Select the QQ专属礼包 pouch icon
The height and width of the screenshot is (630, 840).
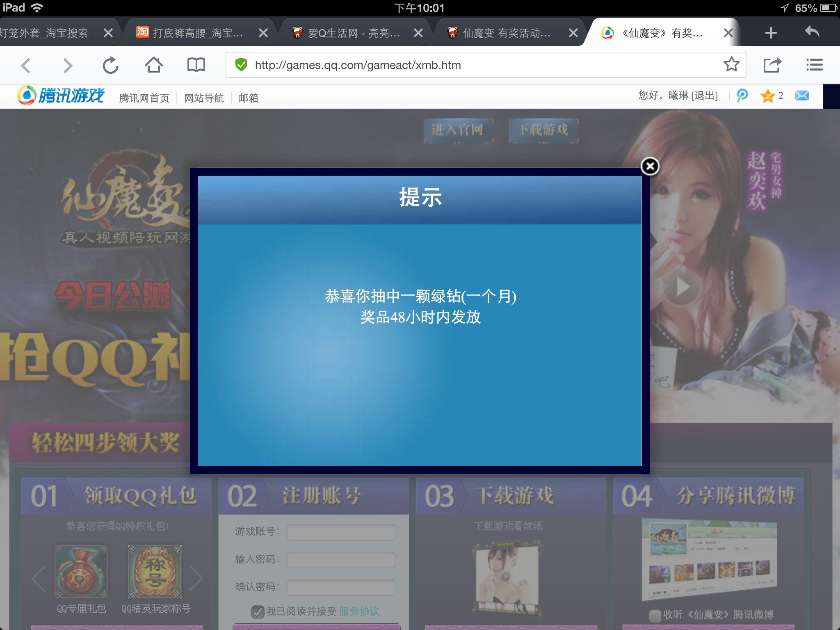pos(81,571)
